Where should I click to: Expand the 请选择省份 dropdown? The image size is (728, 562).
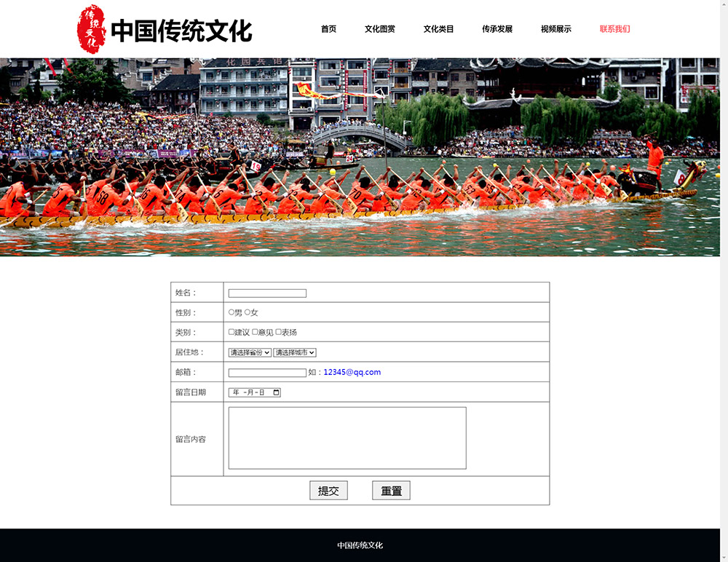tap(250, 352)
